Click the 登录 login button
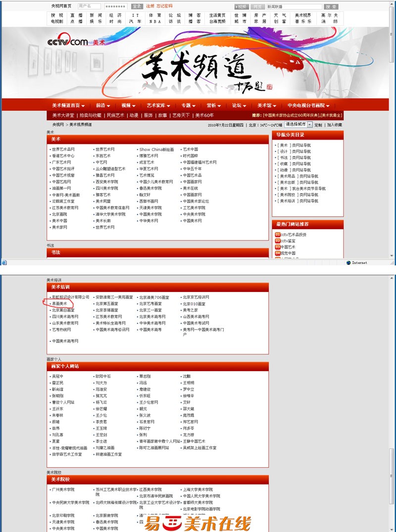Screen dimensions: 396x532 tap(137, 6)
